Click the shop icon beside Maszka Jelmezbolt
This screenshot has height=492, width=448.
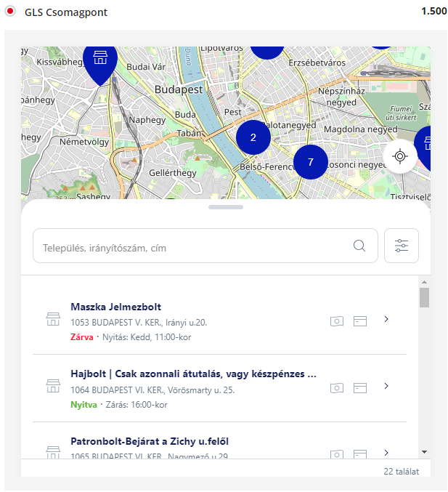point(53,319)
